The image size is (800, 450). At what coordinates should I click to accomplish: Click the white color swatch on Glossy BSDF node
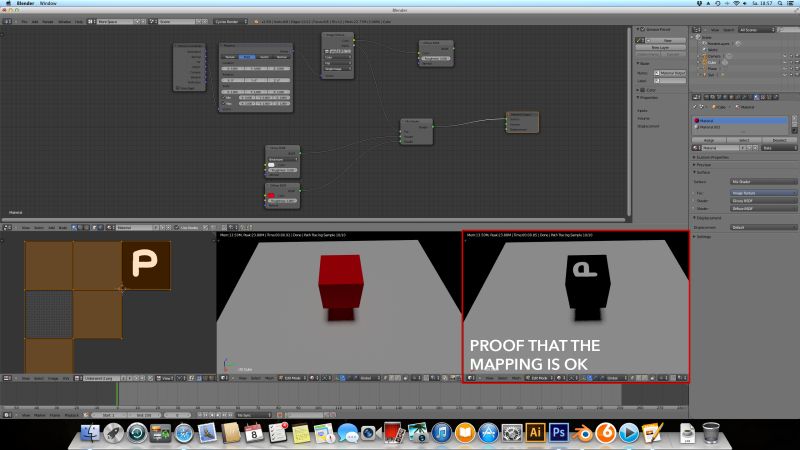[271, 165]
